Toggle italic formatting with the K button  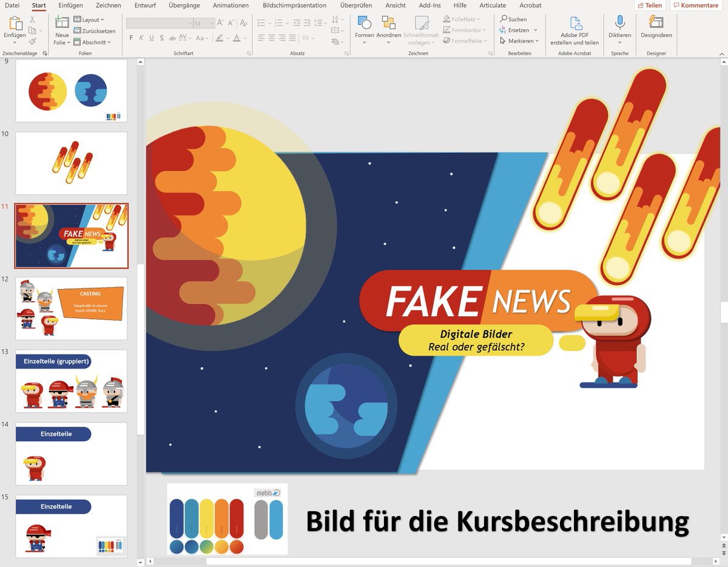click(141, 38)
